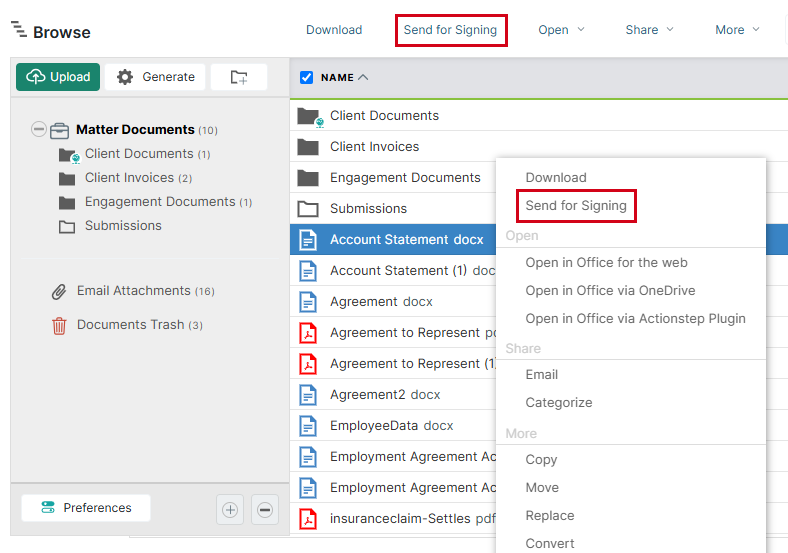Click the Browse tree icon in header
Image resolution: width=788 pixels, height=553 pixels.
(x=19, y=30)
